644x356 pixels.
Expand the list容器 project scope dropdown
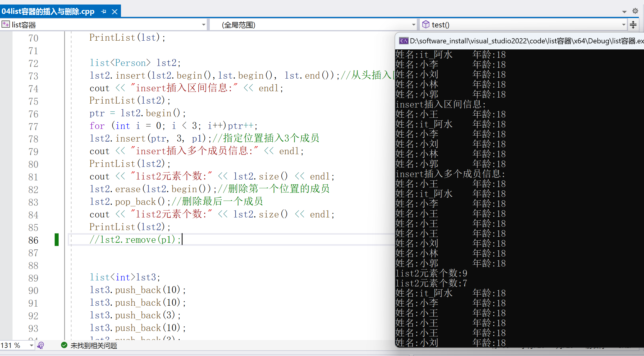pyautogui.click(x=204, y=25)
